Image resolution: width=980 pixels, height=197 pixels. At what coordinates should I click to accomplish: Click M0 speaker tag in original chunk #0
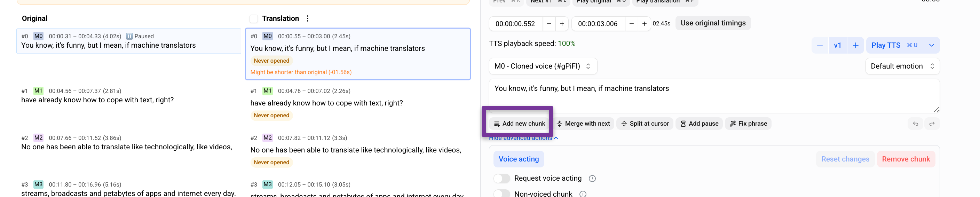(38, 36)
